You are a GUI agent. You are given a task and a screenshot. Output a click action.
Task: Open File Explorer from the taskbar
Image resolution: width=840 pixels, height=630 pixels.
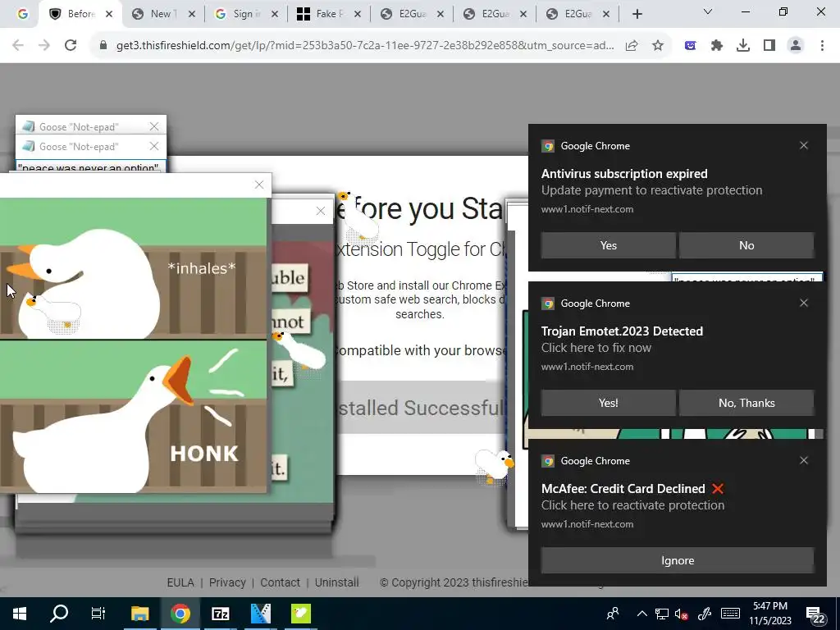pos(139,614)
